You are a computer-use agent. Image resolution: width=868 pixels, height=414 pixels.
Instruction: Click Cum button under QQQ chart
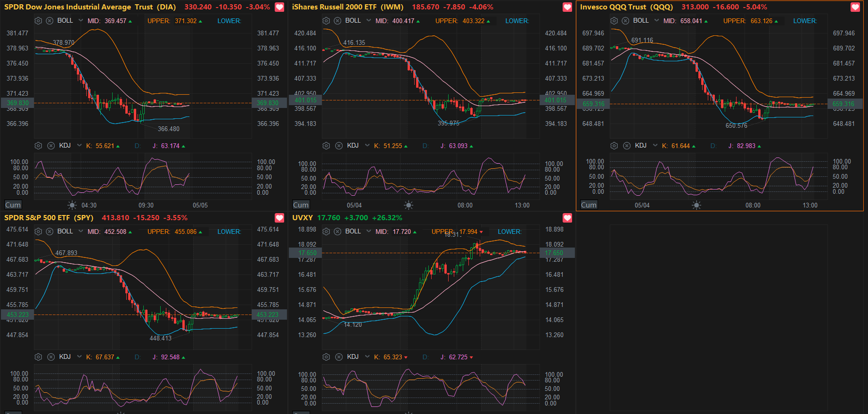589,205
